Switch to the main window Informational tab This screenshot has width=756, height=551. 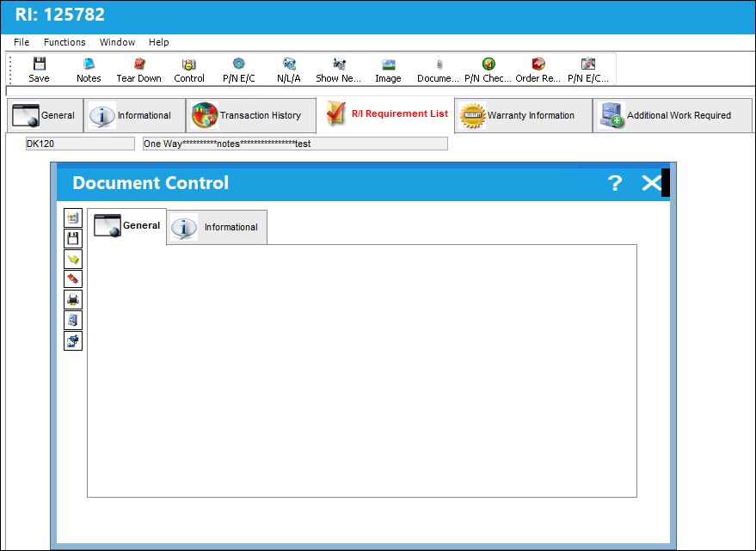pos(134,115)
